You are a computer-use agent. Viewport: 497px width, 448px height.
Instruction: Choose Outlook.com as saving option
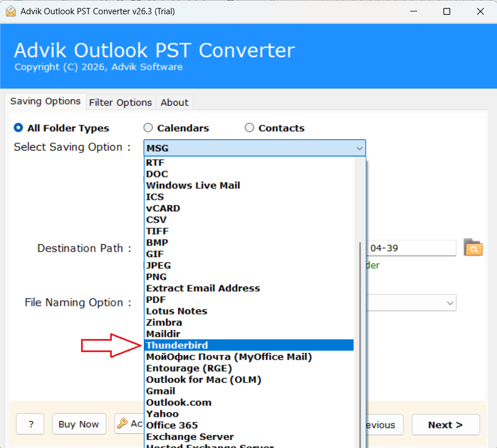pyautogui.click(x=249, y=402)
